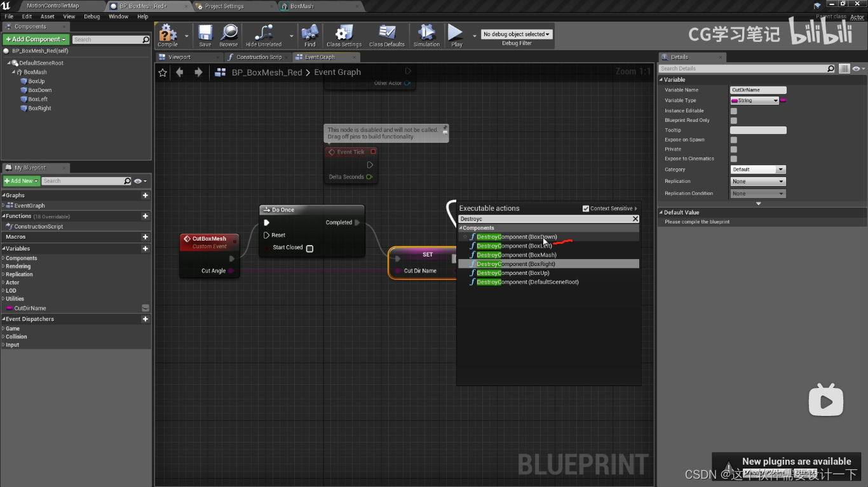This screenshot has height=487, width=868.
Task: Add a new Graph with plus icon
Action: pos(146,196)
